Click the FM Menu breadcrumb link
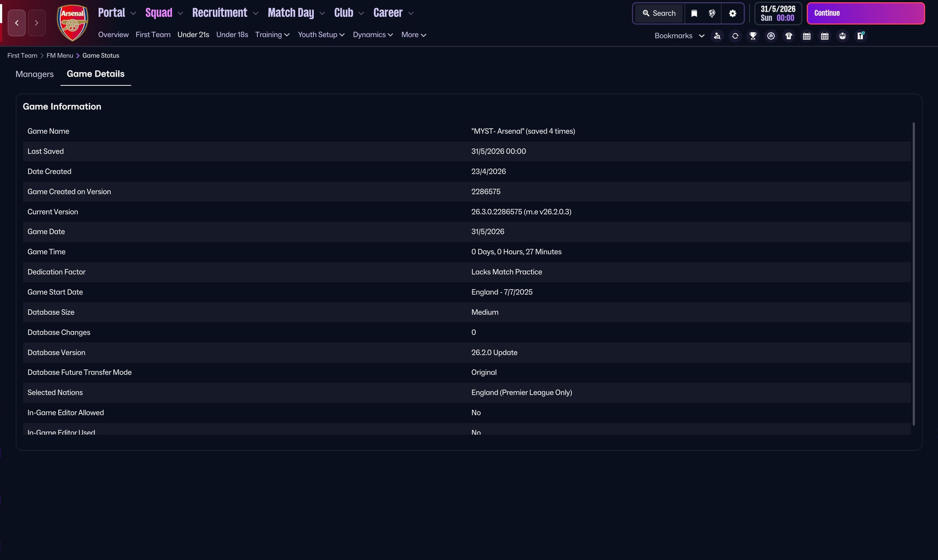 point(60,55)
